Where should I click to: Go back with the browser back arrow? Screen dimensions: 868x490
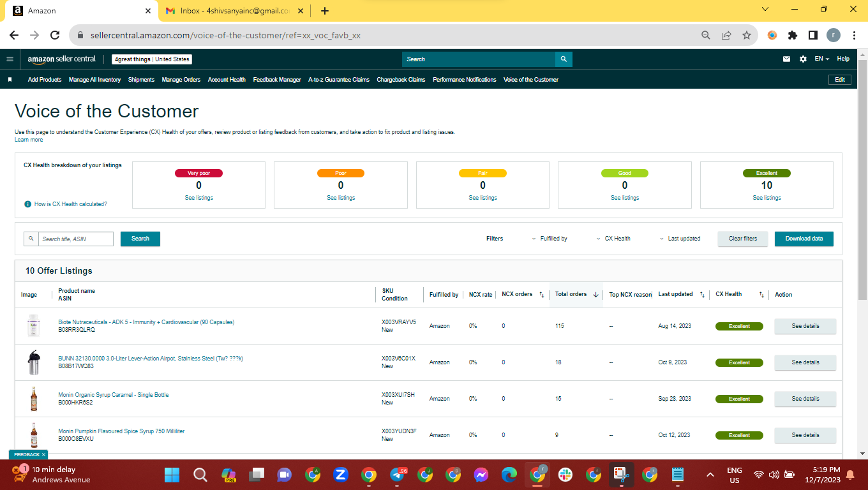pyautogui.click(x=14, y=35)
